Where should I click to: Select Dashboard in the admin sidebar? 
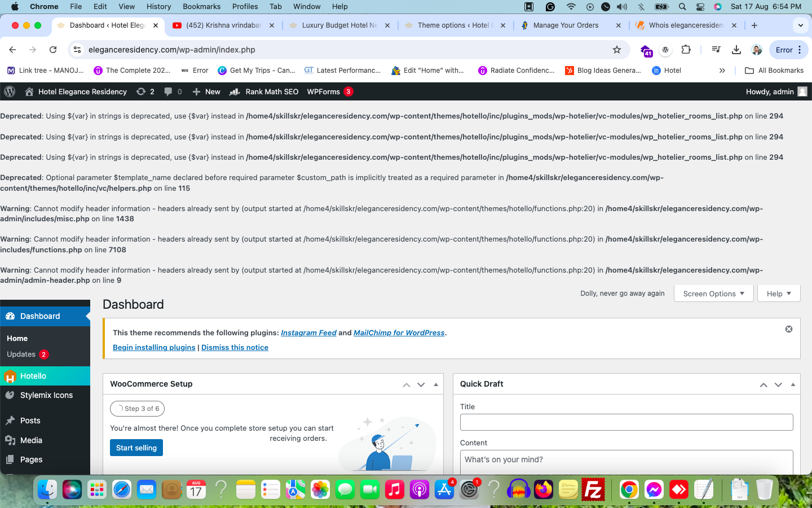(x=45, y=316)
